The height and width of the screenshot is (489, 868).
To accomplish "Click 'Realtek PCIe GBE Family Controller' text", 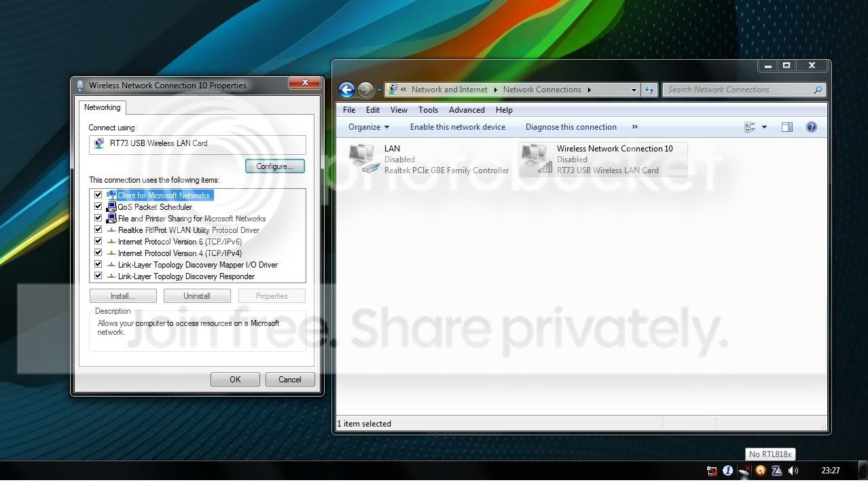I will 446,170.
